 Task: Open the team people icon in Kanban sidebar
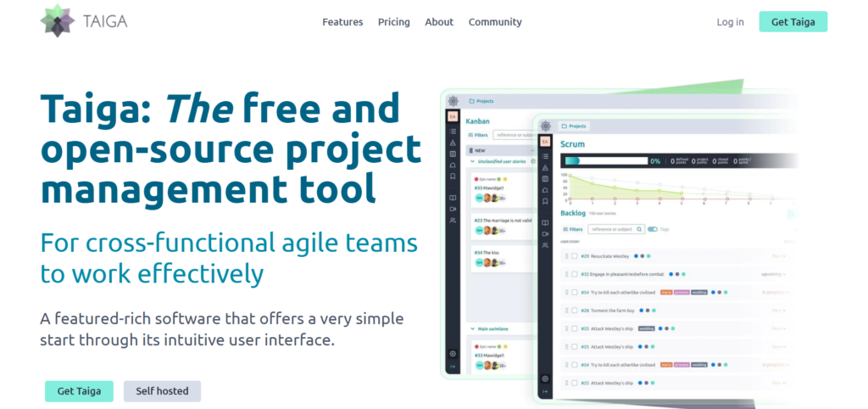coord(453,220)
